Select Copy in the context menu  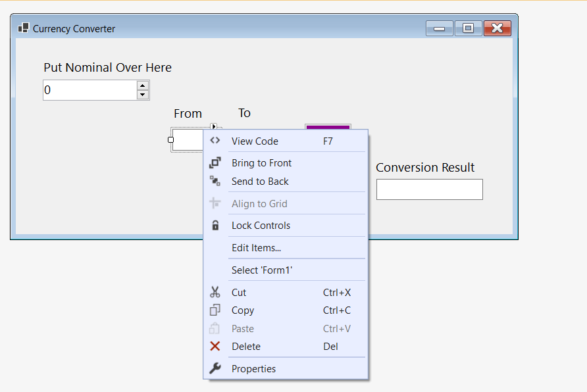(286, 310)
